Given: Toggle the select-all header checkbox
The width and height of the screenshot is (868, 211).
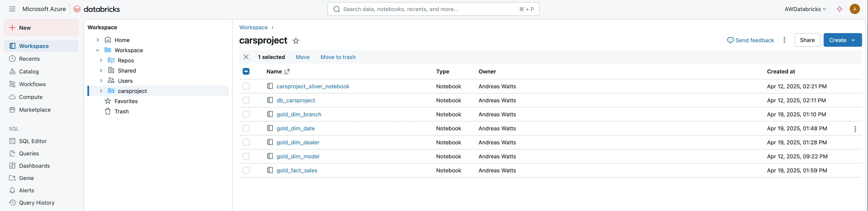Looking at the screenshot, I should click(246, 71).
